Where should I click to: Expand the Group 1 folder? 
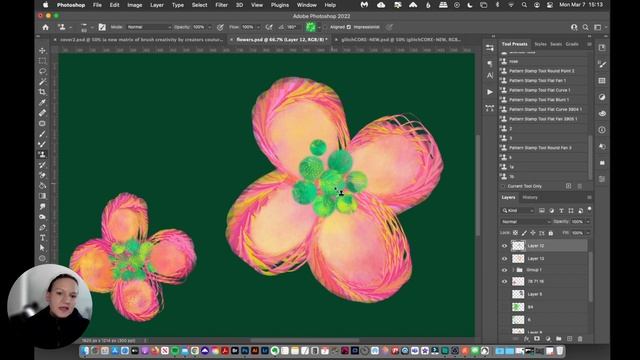(513, 270)
